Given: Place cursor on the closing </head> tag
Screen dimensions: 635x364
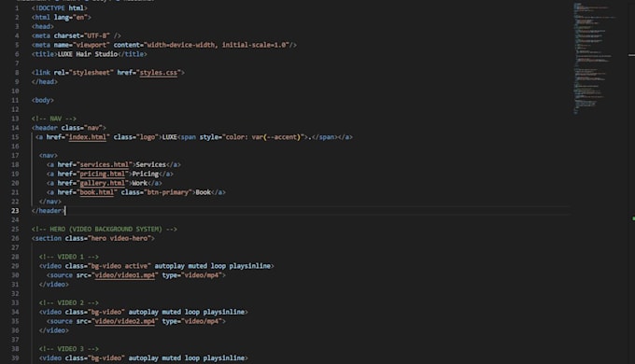Looking at the screenshot, I should pyautogui.click(x=45, y=82).
